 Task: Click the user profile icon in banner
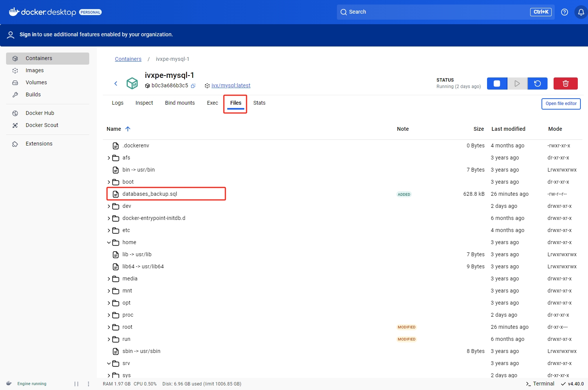click(x=11, y=35)
